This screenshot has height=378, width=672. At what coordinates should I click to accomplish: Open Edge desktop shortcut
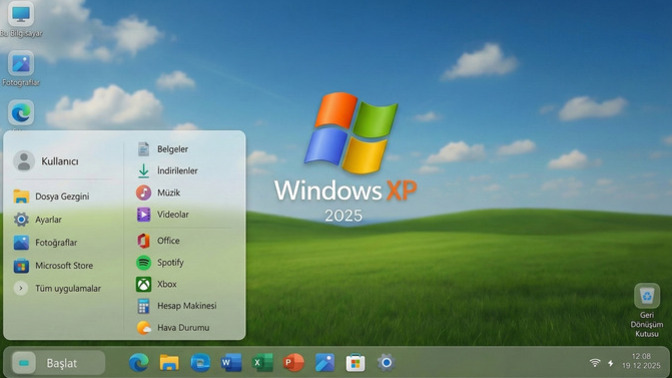coord(21,113)
